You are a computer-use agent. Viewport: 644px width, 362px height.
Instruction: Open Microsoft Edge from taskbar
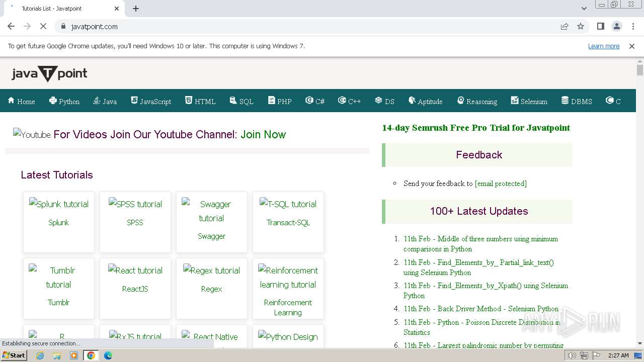[108, 355]
